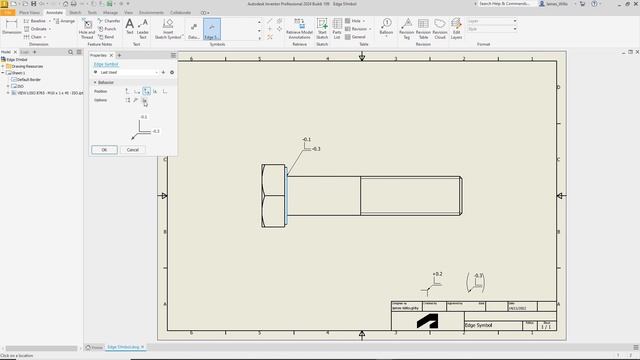Select highlighted third Position option
This screenshot has height=360, width=640.
pyautogui.click(x=146, y=91)
